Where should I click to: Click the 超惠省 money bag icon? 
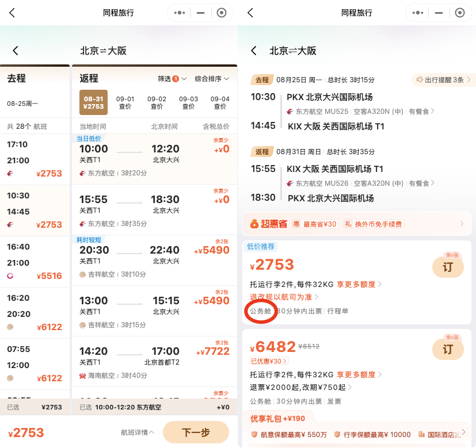coord(254,224)
